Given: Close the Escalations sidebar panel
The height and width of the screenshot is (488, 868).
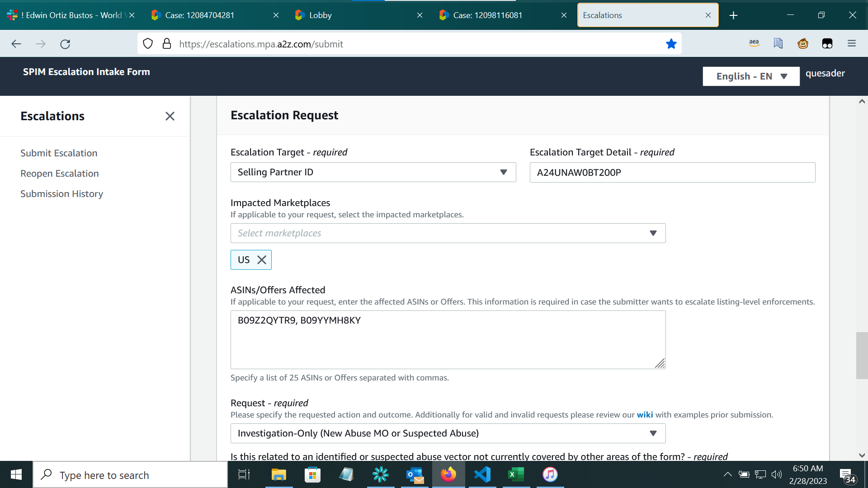Looking at the screenshot, I should [170, 116].
